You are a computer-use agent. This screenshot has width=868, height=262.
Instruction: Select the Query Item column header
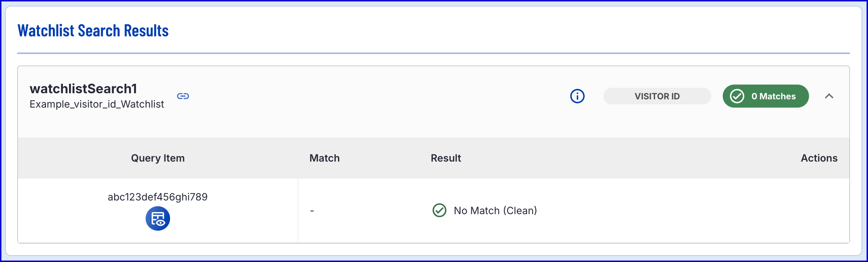(x=158, y=158)
